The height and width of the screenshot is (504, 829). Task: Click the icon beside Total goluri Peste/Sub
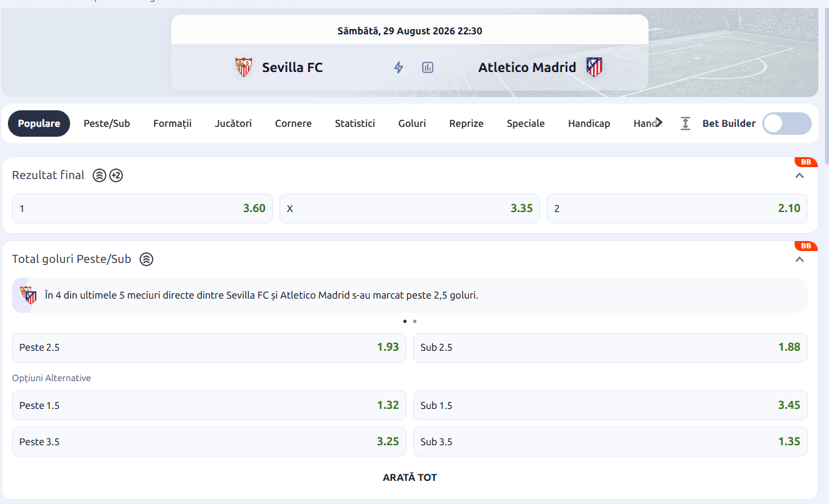[147, 260]
